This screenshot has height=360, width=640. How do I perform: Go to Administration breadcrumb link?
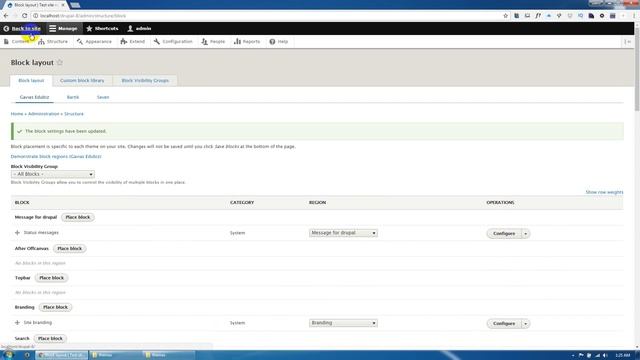click(x=44, y=114)
